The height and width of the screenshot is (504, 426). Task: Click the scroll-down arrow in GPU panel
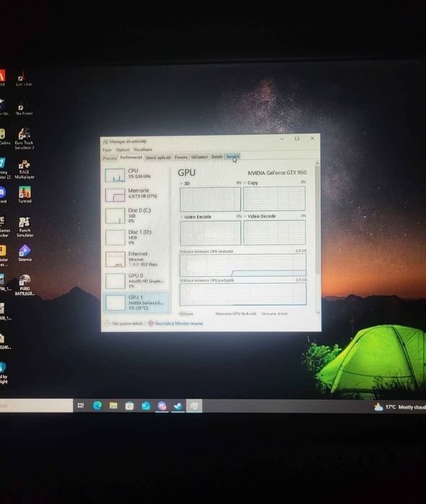318,313
